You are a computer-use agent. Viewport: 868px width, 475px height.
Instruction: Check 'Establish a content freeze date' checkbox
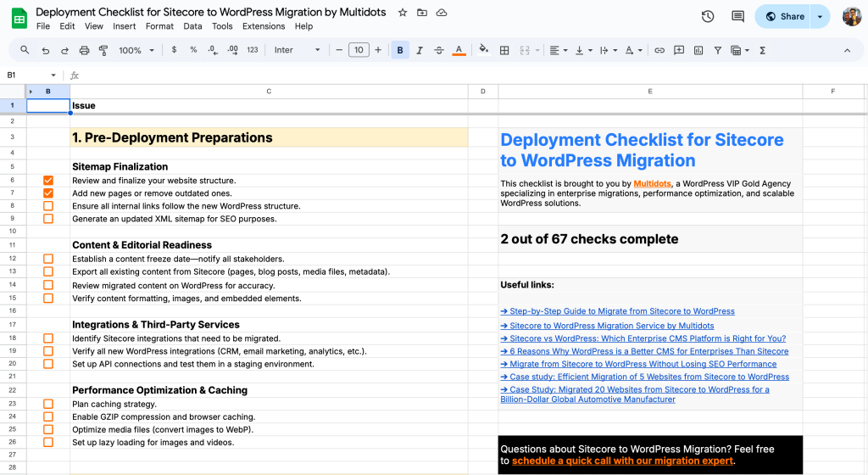coord(48,259)
